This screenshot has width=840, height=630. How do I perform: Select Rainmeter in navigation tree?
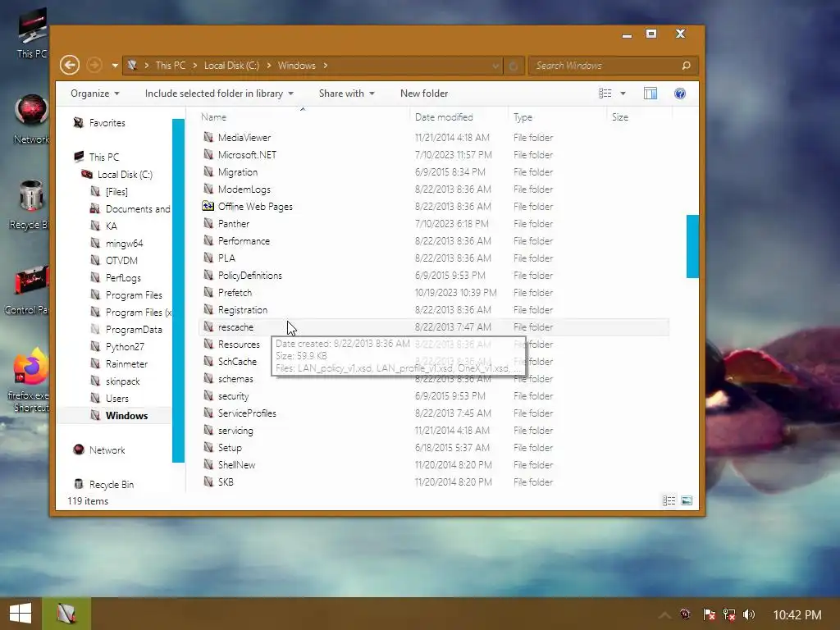(x=126, y=363)
